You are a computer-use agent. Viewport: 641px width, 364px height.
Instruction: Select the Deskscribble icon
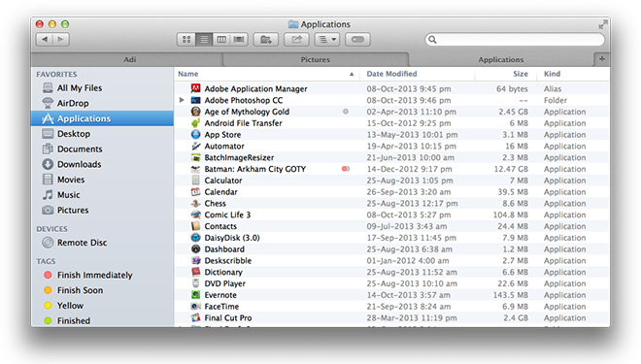coord(196,260)
